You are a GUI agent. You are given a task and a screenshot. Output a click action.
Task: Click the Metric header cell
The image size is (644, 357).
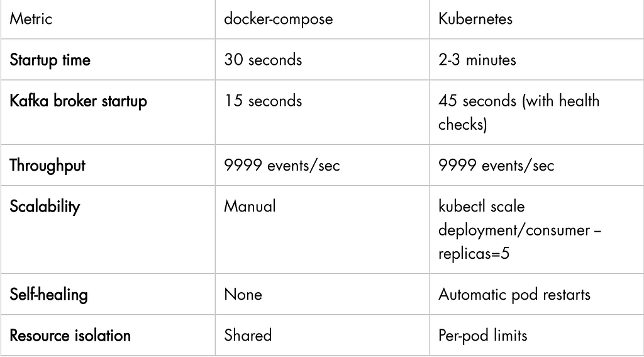point(108,20)
